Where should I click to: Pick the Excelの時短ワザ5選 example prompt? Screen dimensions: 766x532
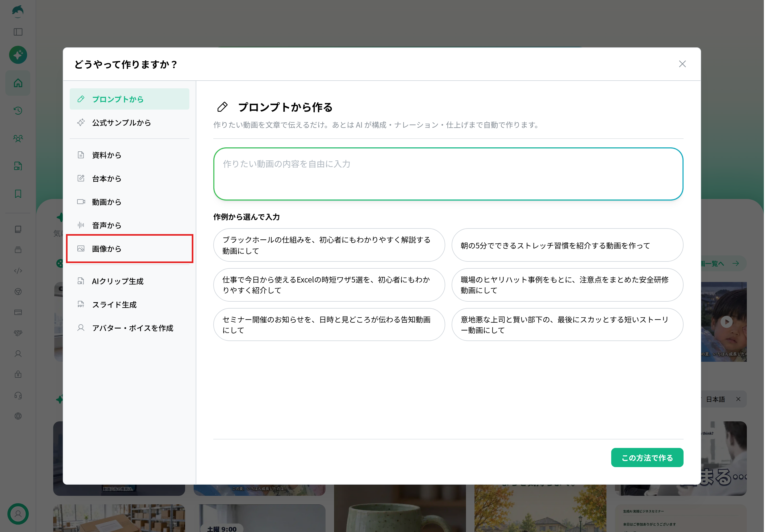329,285
